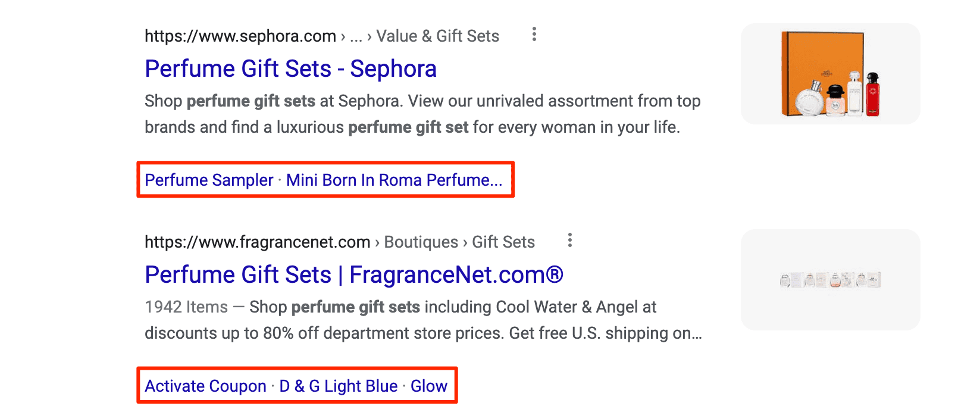The width and height of the screenshot is (980, 409).
Task: Click the ellipsis in Sephora breadcrumb
Action: 356,38
